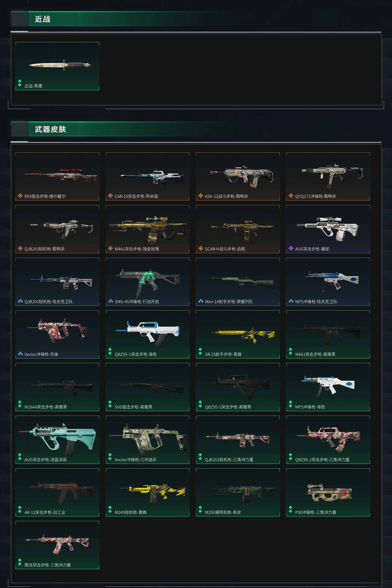Choose the M249轻机枪-黄蜂 skin card

147,492
